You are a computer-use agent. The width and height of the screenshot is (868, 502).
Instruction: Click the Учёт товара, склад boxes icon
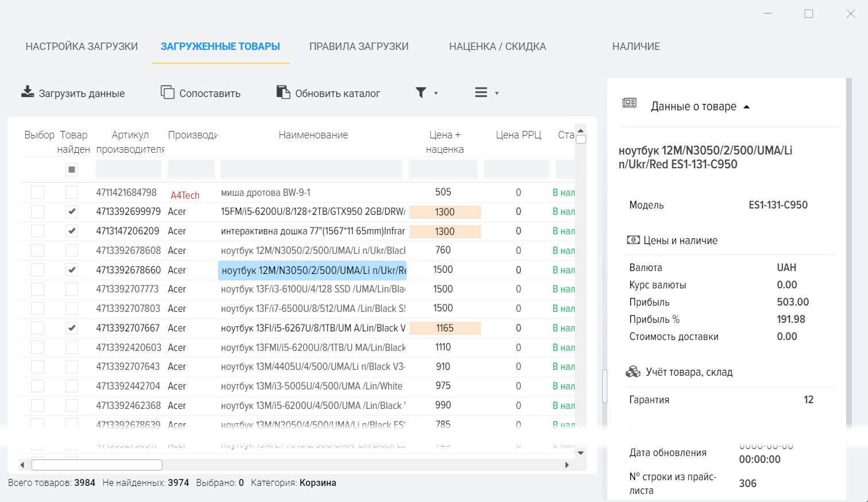pos(633,372)
